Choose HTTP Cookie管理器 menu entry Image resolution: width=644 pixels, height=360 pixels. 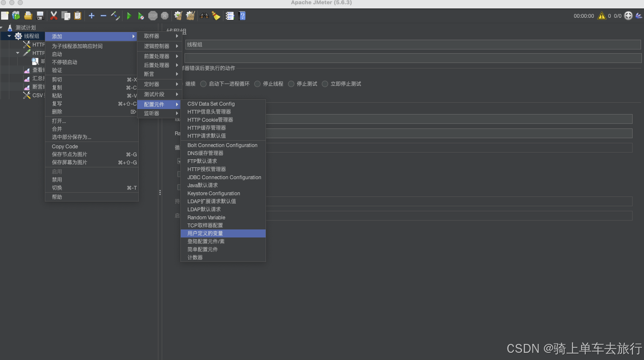223,120
